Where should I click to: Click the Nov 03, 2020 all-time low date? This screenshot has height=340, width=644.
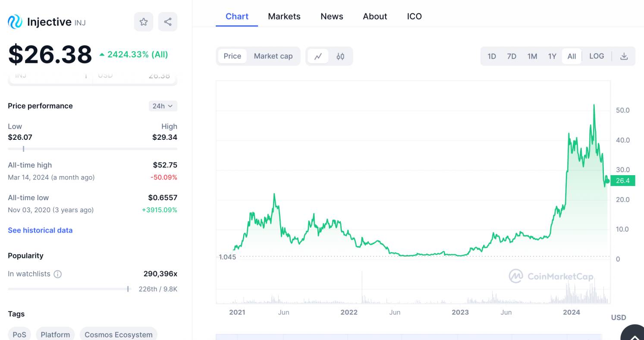coord(51,210)
